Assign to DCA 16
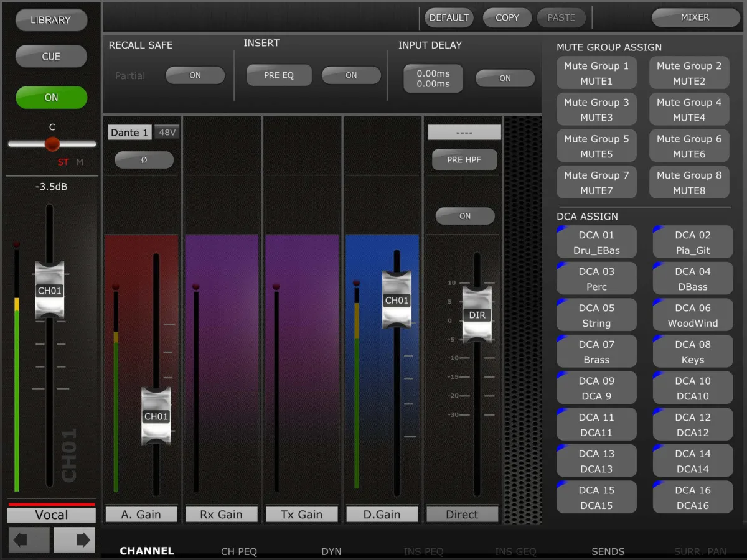Image resolution: width=747 pixels, height=560 pixels. point(693,497)
